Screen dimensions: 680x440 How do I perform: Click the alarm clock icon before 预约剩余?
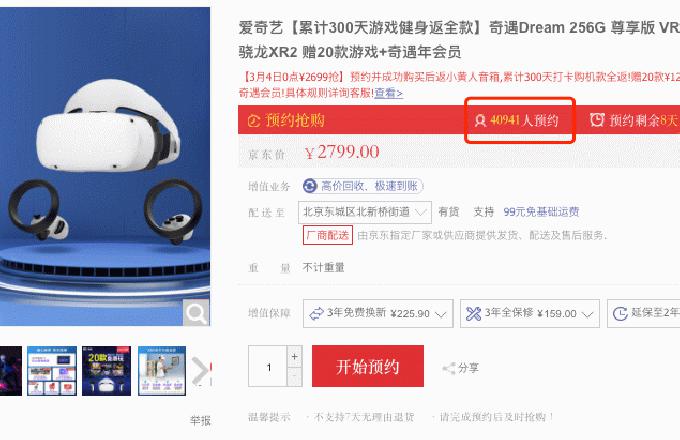coord(597,120)
